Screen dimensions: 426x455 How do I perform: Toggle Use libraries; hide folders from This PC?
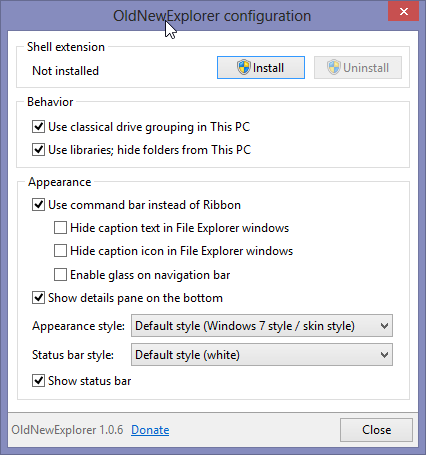point(39,150)
